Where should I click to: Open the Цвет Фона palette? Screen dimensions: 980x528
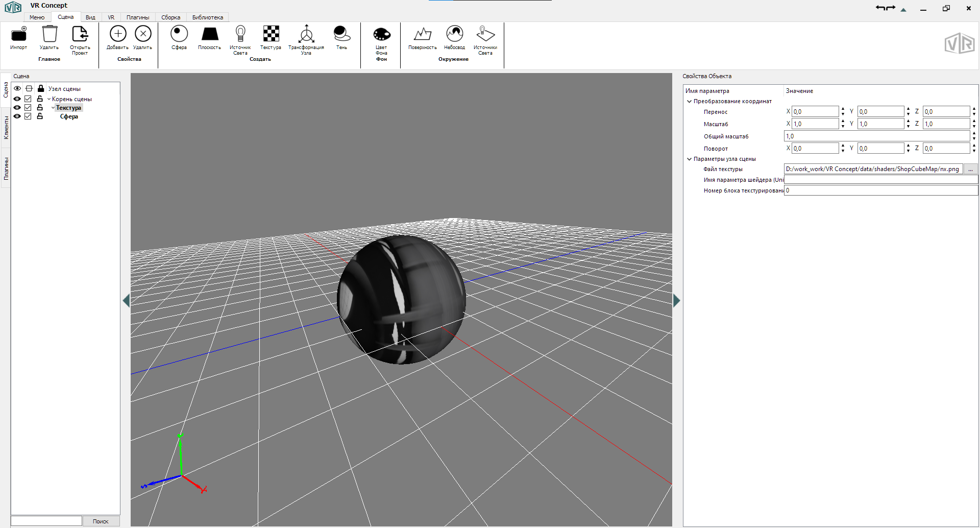pyautogui.click(x=382, y=34)
